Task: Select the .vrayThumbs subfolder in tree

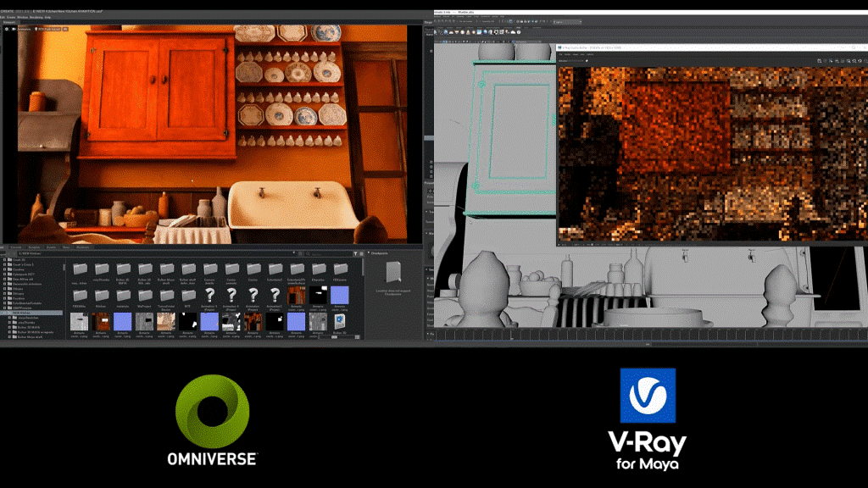Action: tap(28, 323)
